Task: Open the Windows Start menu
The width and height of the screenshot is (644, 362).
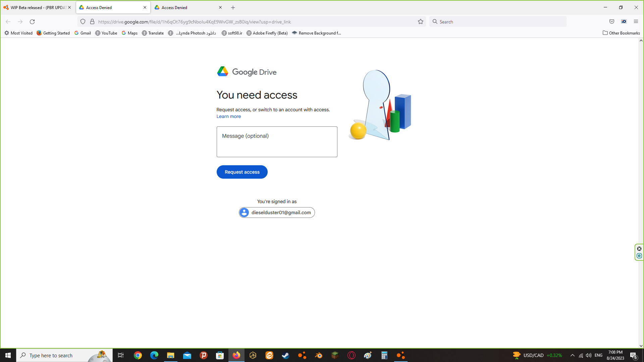Action: [x=8, y=355]
